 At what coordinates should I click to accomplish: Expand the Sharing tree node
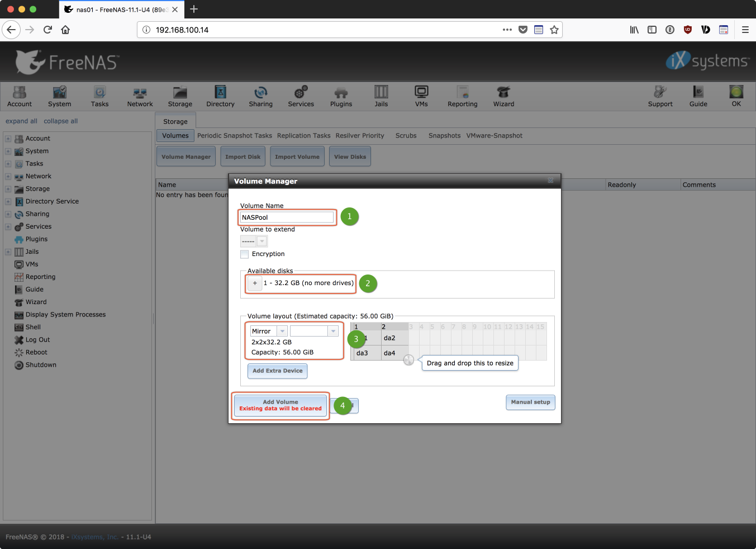(x=8, y=214)
